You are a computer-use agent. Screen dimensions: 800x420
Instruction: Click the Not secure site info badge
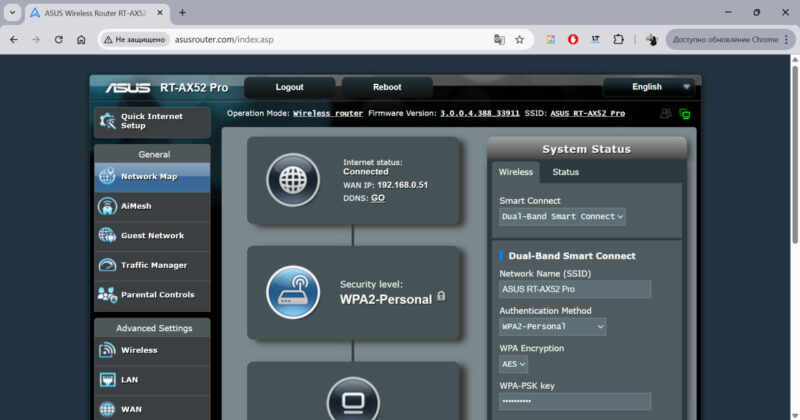pyautogui.click(x=135, y=39)
